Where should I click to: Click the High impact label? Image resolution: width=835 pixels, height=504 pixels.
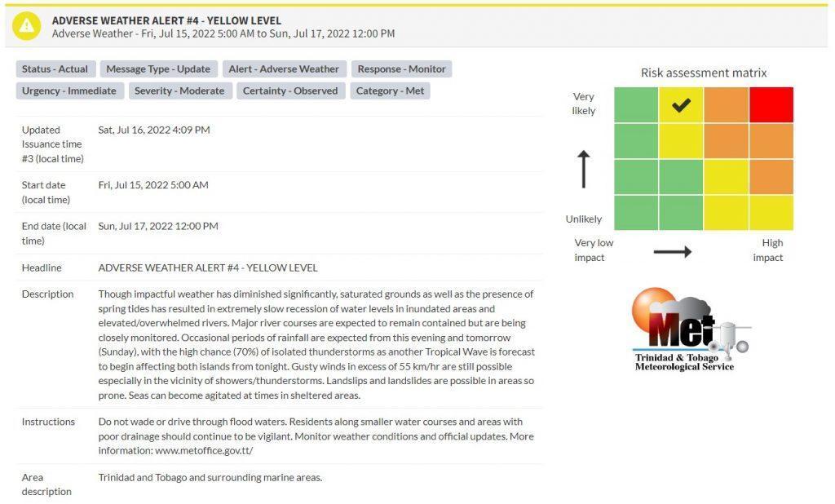tap(767, 250)
